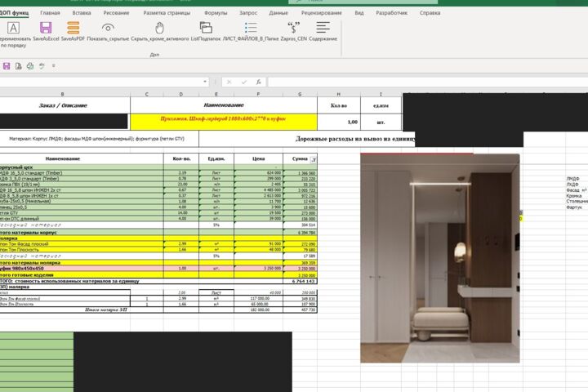
Task: Open the Разработчик ribbon tab
Action: 391,13
